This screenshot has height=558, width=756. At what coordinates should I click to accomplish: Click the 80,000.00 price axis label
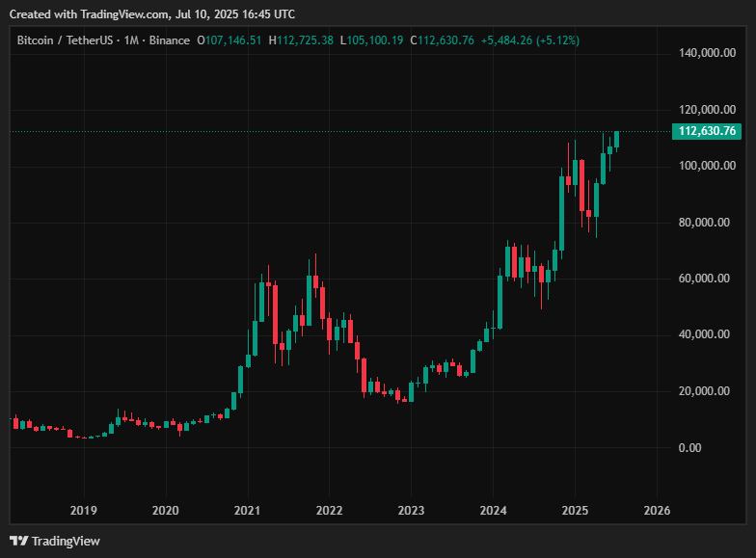[x=704, y=223]
